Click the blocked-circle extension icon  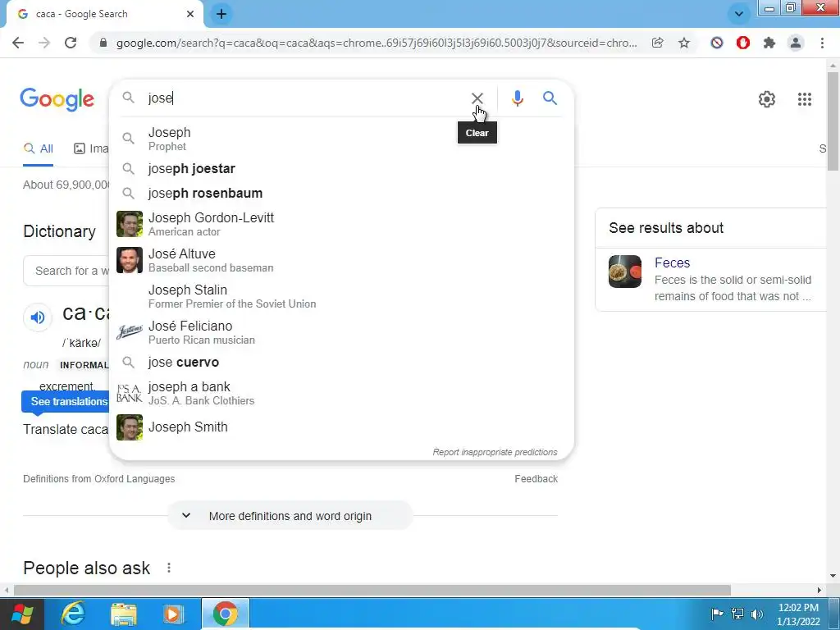[x=717, y=43]
